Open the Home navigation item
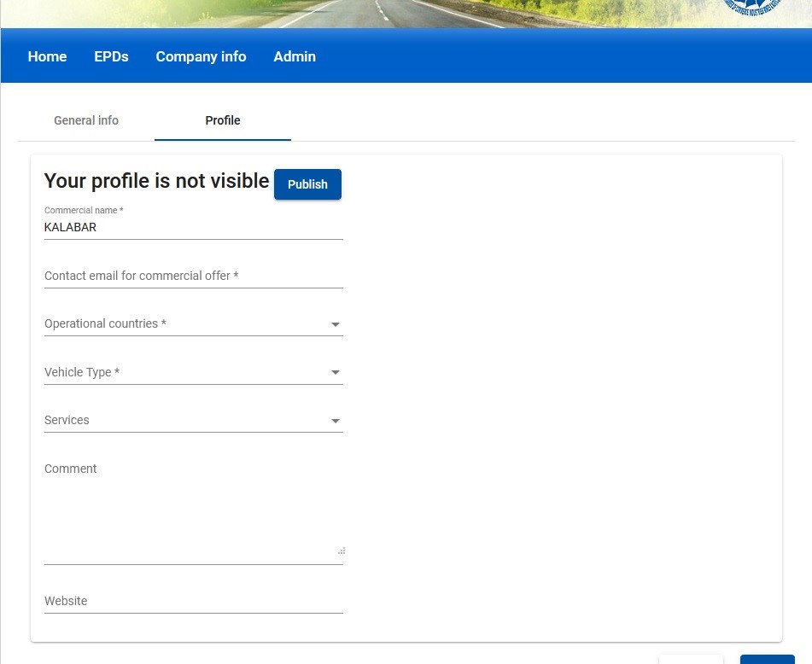The width and height of the screenshot is (812, 664). coord(47,56)
